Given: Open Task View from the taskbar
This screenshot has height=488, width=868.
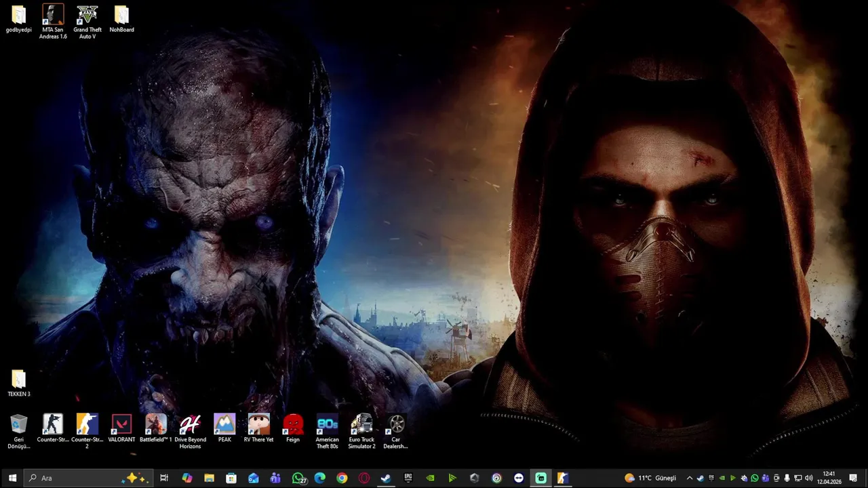Looking at the screenshot, I should tap(164, 478).
